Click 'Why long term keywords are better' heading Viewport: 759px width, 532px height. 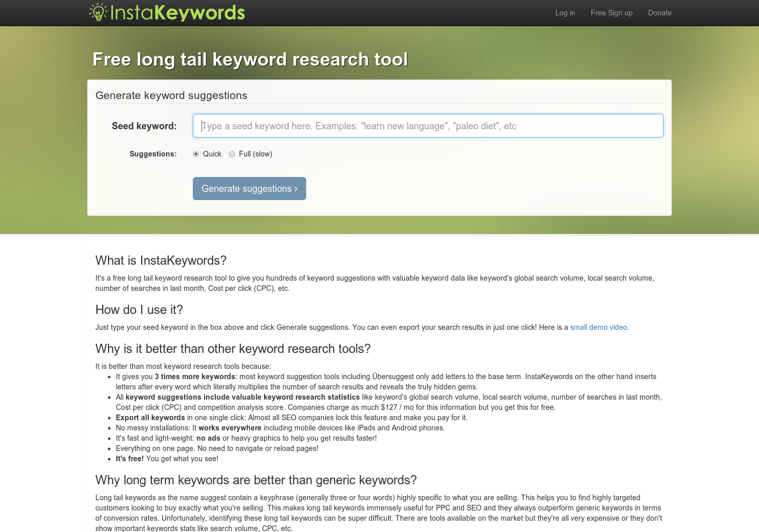[x=256, y=480]
